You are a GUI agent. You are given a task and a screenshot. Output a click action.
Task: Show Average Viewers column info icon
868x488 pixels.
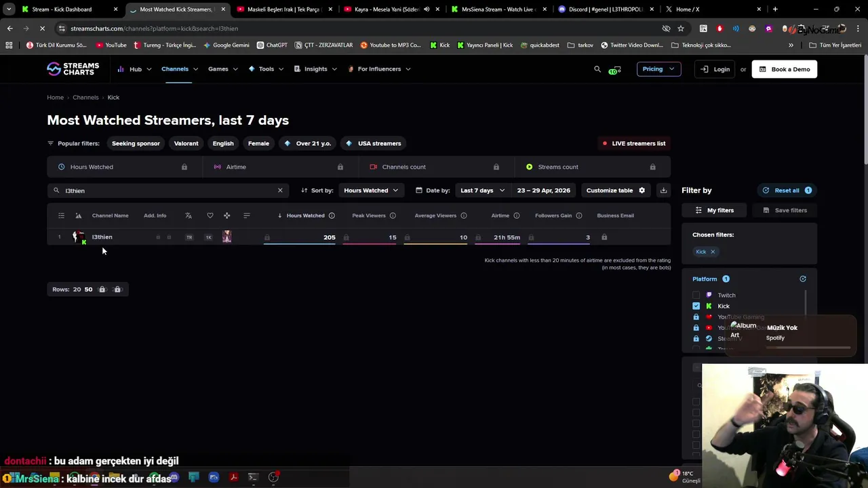(x=464, y=216)
